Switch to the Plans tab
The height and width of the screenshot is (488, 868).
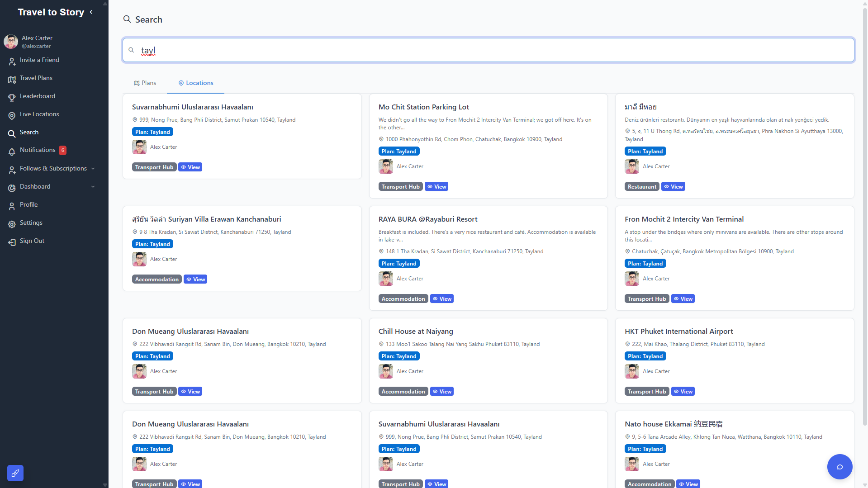pyautogui.click(x=145, y=83)
